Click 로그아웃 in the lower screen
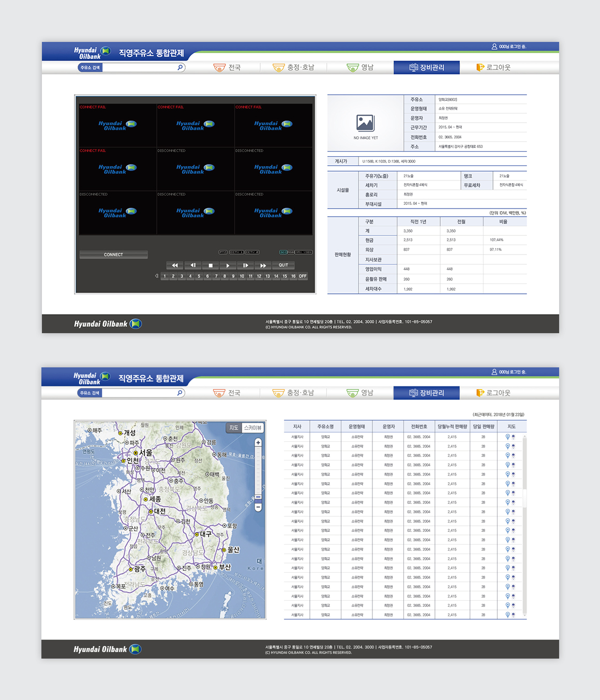This screenshot has width=600, height=700. click(493, 393)
